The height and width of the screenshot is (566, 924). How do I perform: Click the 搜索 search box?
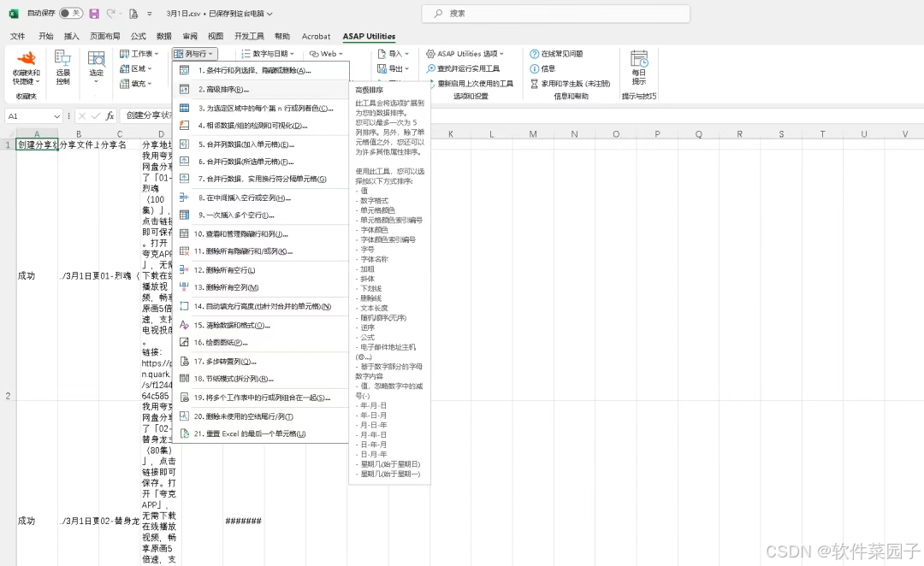pos(556,14)
